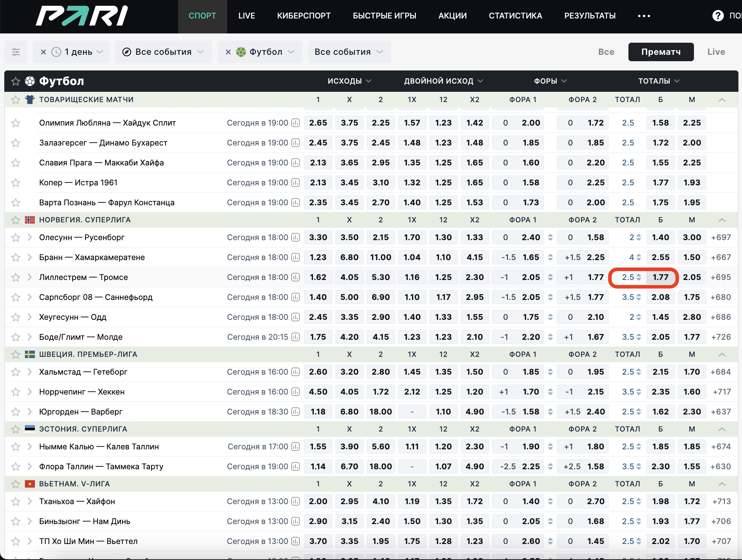The width and height of the screenshot is (742, 560).
Task: Click the PARI logo
Action: point(82,16)
